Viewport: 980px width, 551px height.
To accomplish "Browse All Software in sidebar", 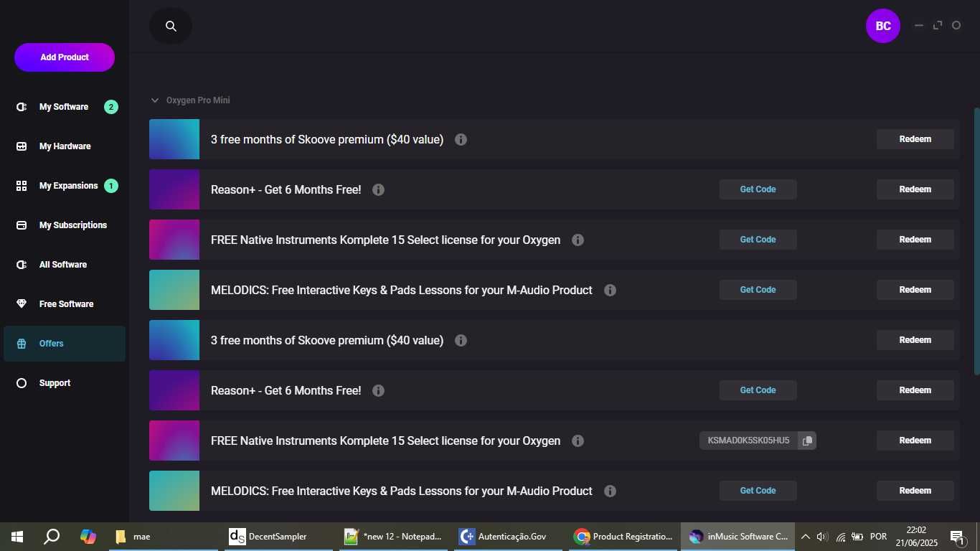I will coord(65,265).
